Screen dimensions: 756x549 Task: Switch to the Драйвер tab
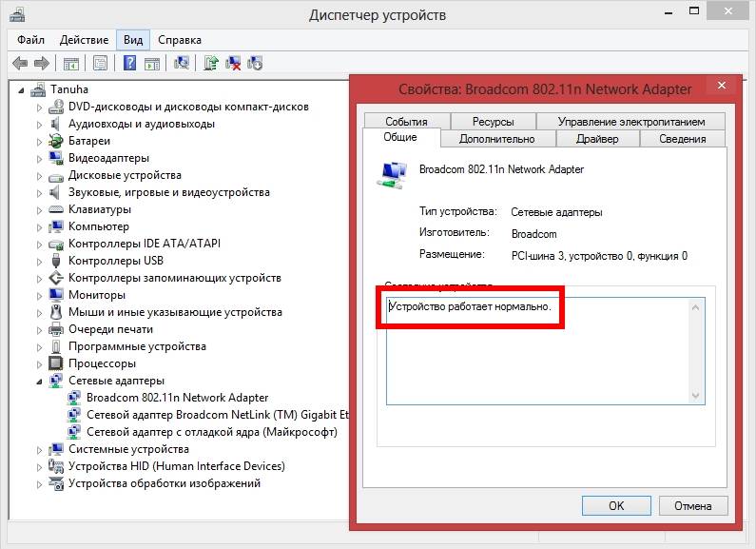(597, 139)
